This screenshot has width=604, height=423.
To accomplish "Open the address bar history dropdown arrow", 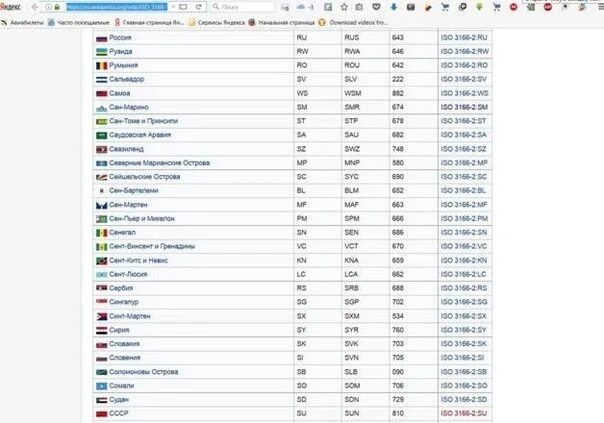I will [x=173, y=7].
